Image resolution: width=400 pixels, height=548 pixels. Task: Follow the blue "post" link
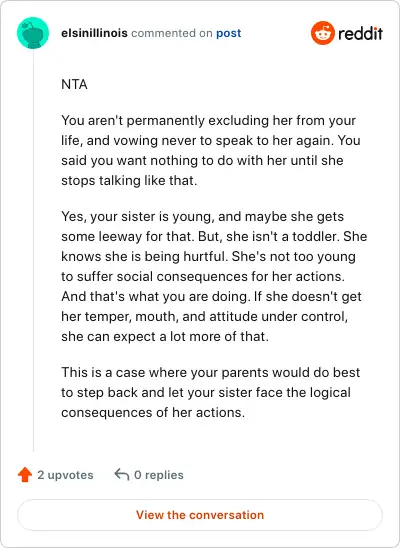[x=228, y=33]
